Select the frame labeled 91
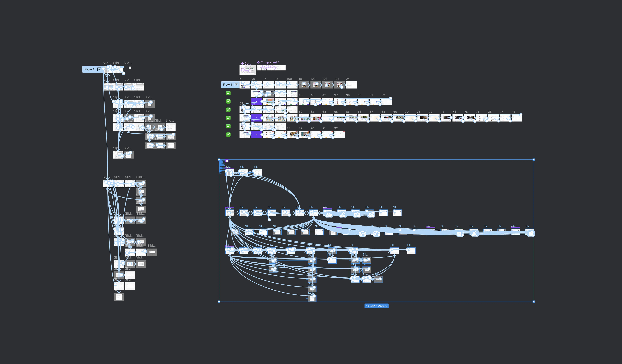The height and width of the screenshot is (364, 622). [328, 134]
